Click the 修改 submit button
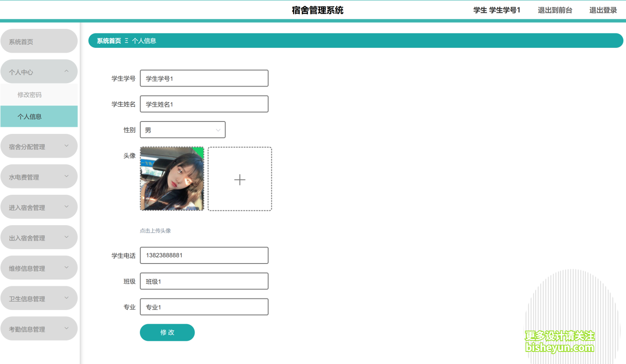This screenshot has height=364, width=626. tap(167, 332)
